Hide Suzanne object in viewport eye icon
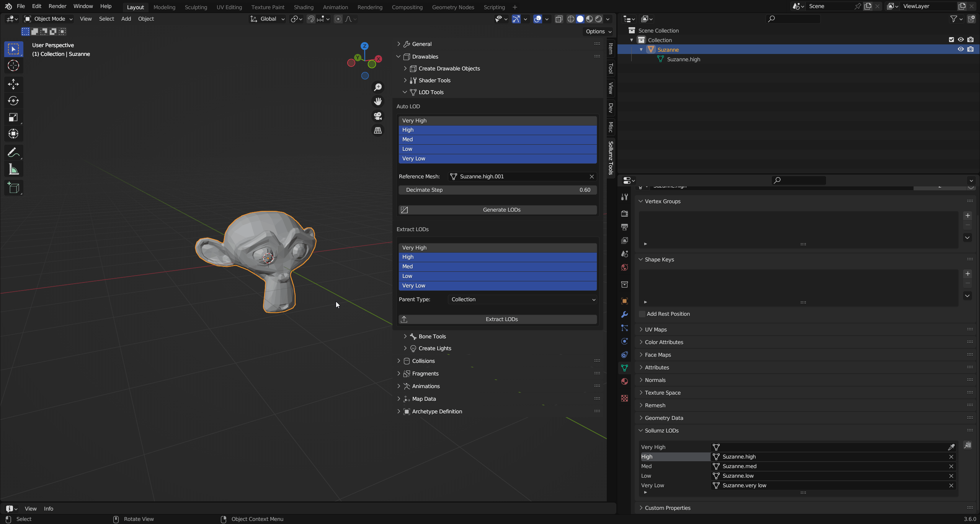Image resolution: width=980 pixels, height=524 pixels. click(x=960, y=49)
